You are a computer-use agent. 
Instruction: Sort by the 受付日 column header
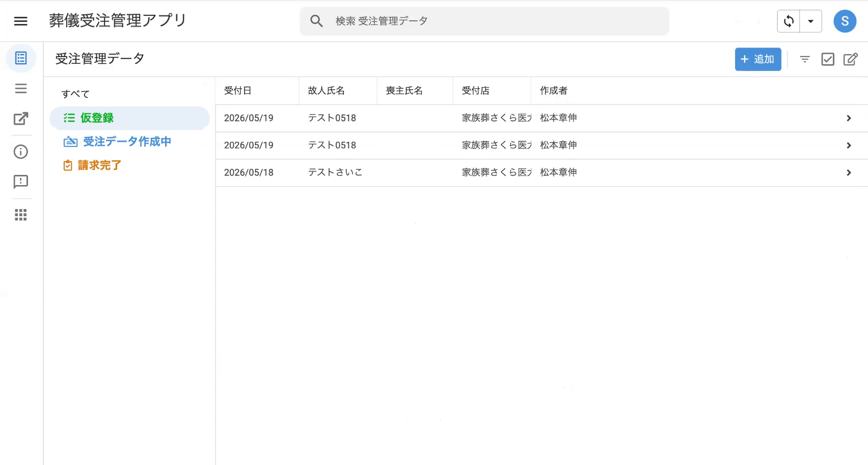pos(238,91)
